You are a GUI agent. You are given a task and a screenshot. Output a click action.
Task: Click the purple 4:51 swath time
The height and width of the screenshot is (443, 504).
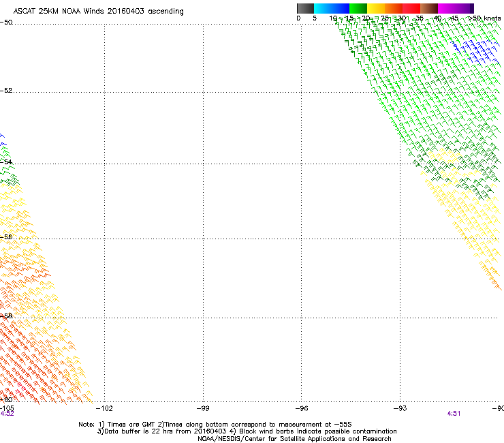tap(454, 414)
